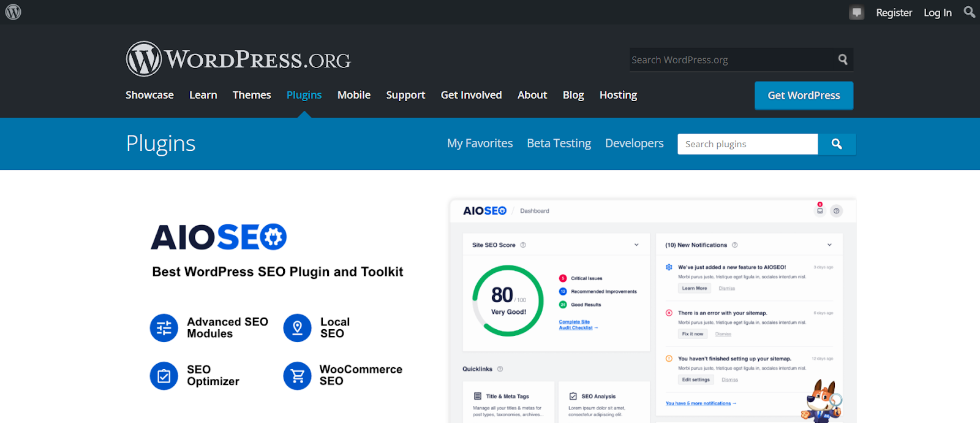This screenshot has width=980, height=423.
Task: Open the Mobile menu item
Action: click(x=354, y=95)
